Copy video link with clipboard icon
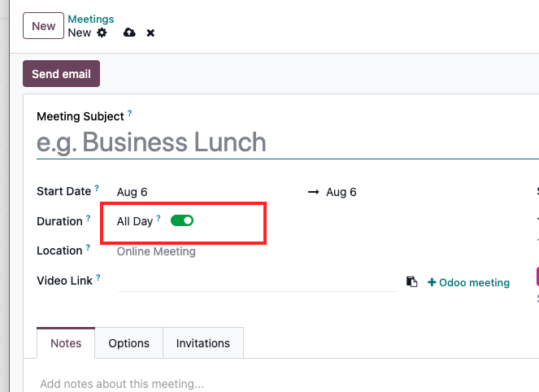Screen dimensions: 539x392 [x=412, y=281]
